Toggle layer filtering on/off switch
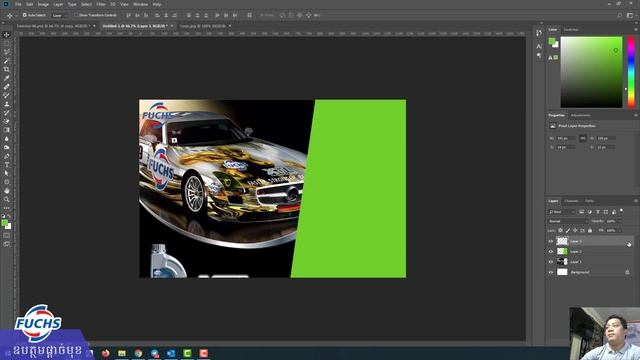This screenshot has height=360, width=640. [x=622, y=211]
